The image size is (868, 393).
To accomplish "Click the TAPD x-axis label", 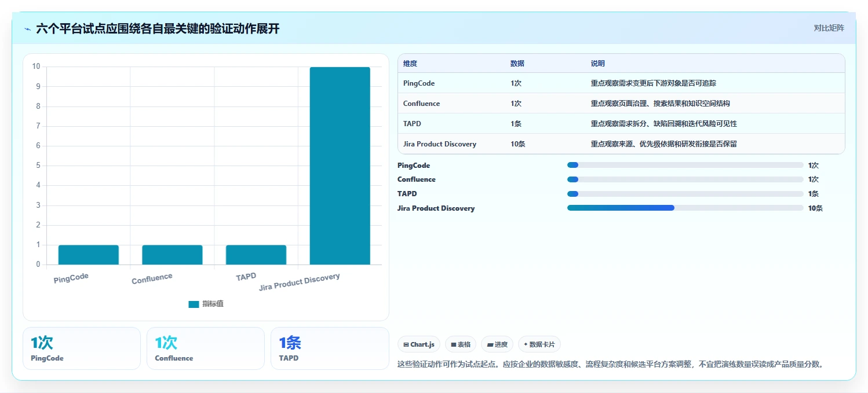I will click(x=246, y=277).
